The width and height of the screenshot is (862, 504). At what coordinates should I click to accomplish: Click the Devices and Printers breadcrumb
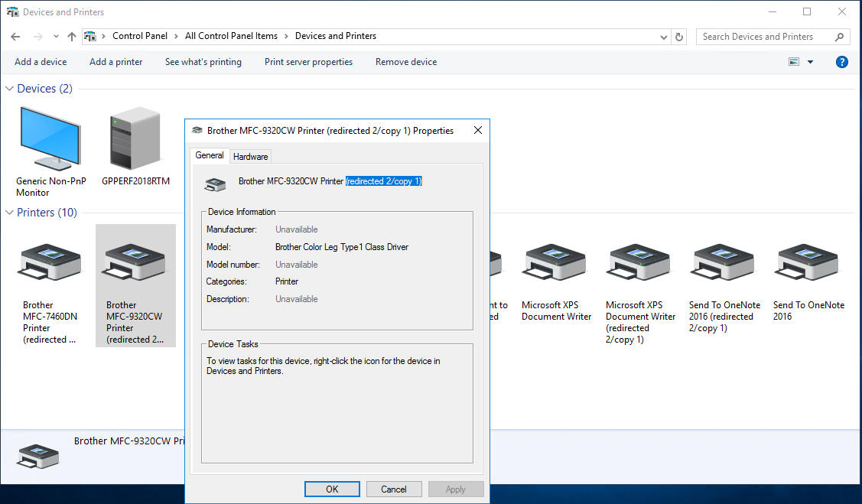[x=336, y=36]
